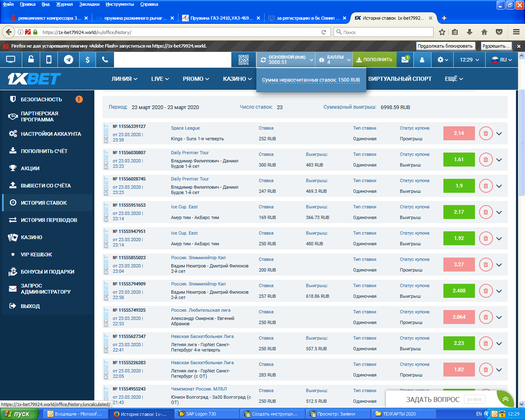
Task: Delete bet № 11555226283 with trash icon
Action: click(486, 370)
